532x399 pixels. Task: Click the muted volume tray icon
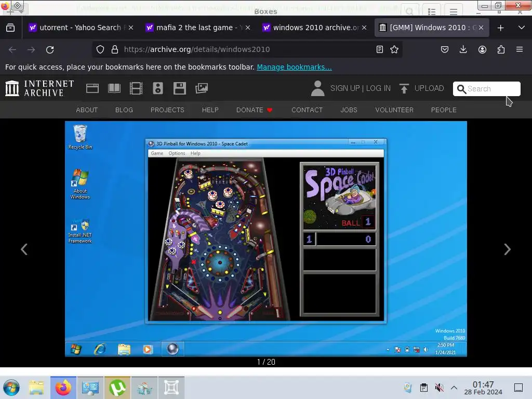(x=439, y=388)
